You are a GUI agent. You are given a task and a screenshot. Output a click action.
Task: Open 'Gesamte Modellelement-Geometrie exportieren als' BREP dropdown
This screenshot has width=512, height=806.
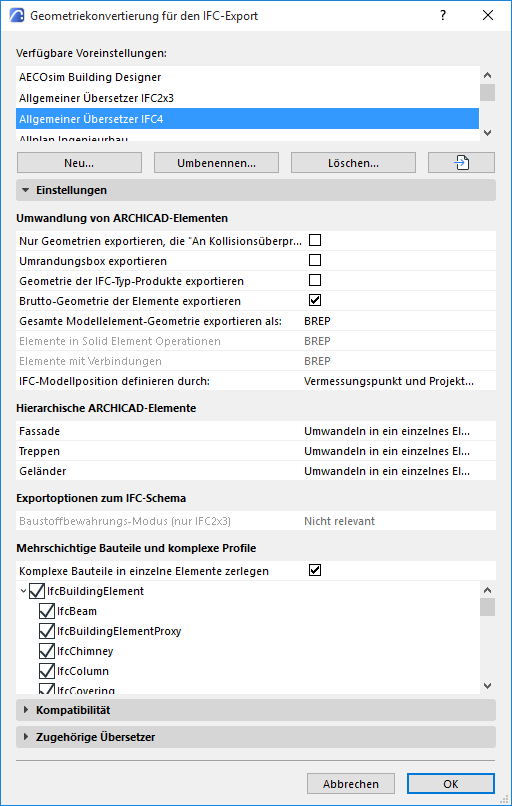coord(399,321)
